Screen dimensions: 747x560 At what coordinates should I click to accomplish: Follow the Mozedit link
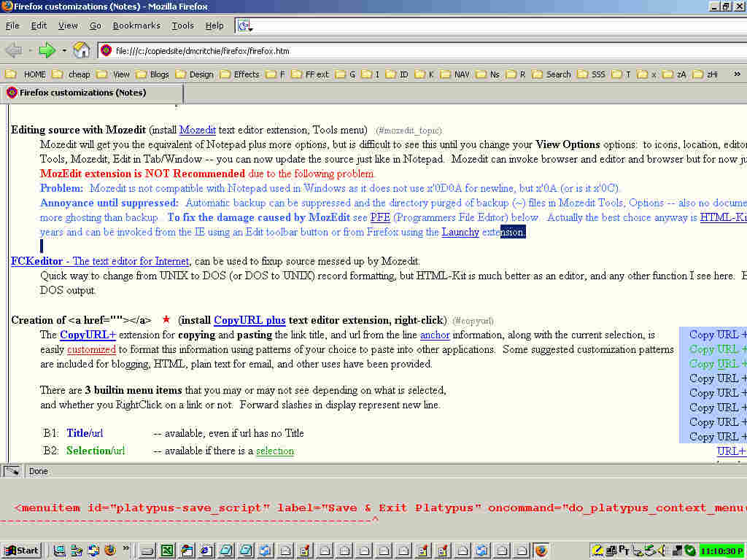(x=197, y=130)
